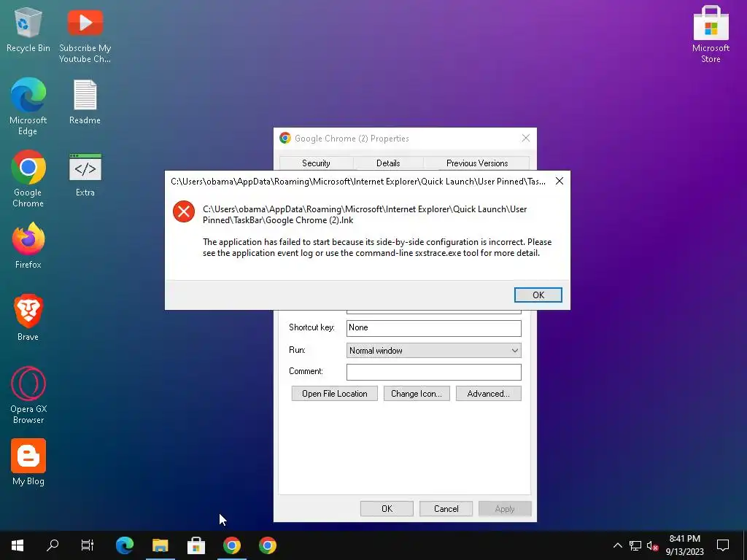Click the side-by-side configuration error text
747x560 pixels.
377,247
